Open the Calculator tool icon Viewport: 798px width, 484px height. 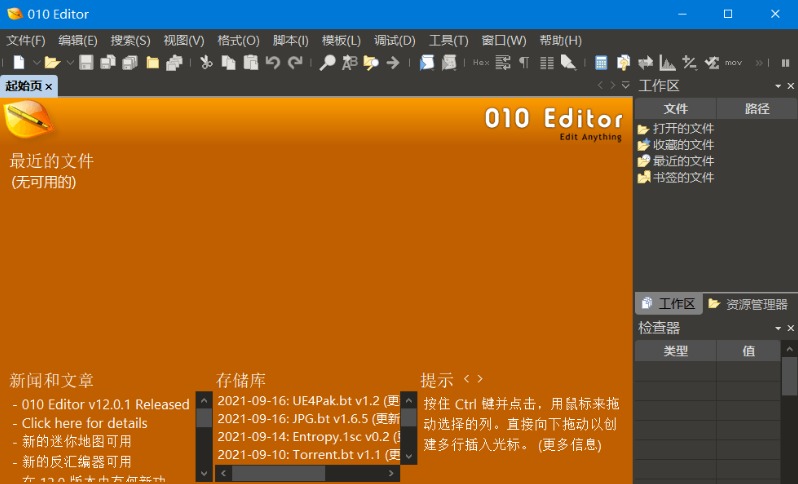click(601, 63)
